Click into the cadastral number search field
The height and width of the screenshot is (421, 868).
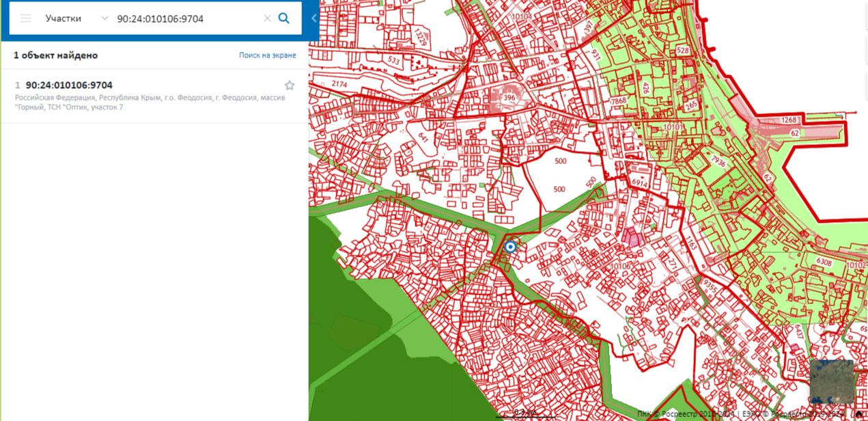(188, 18)
